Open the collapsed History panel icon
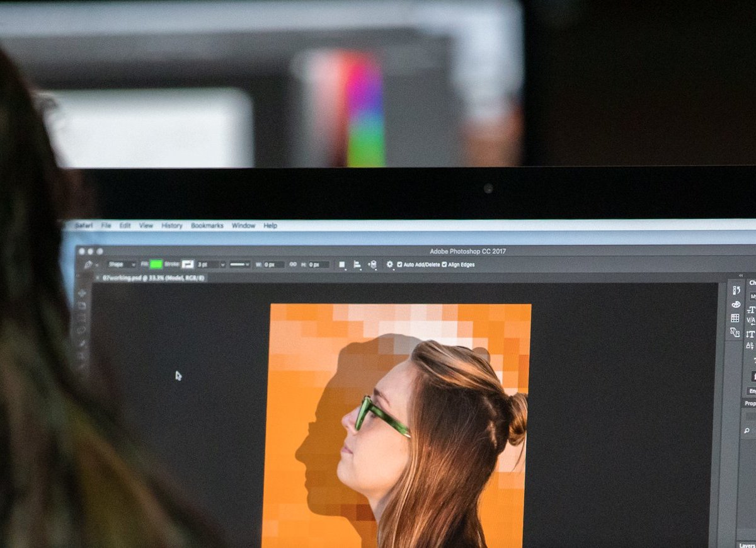Viewport: 756px width, 548px height. (735, 290)
